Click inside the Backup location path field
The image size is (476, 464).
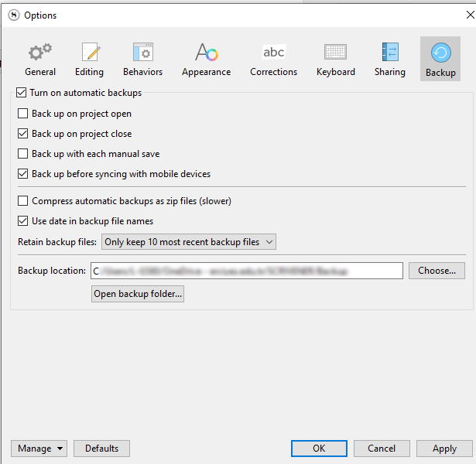[246, 271]
